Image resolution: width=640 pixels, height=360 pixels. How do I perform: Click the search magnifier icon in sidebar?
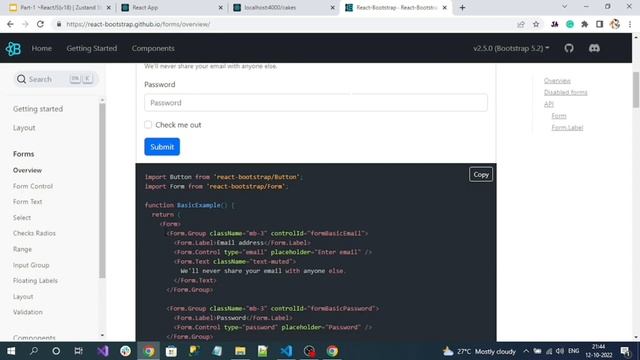point(21,79)
